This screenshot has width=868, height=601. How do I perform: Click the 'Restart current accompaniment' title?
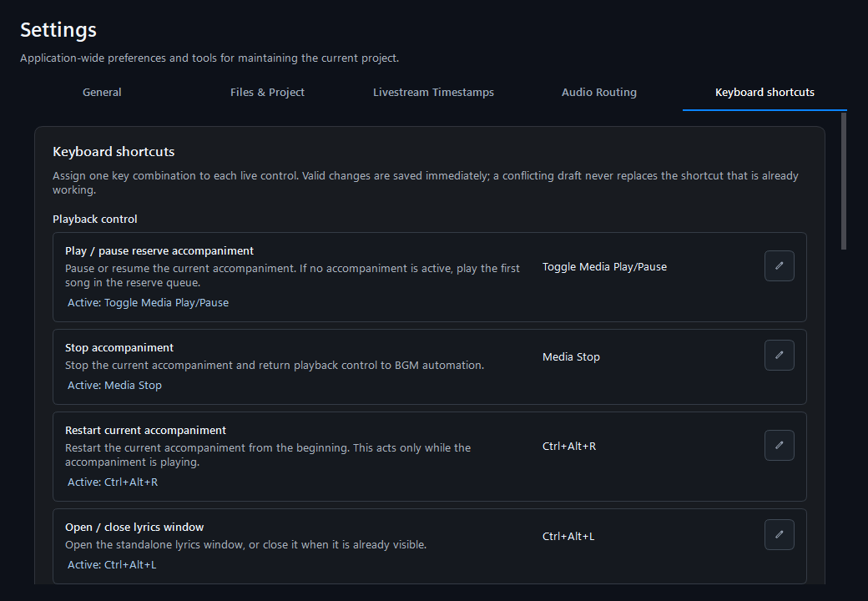tap(145, 430)
